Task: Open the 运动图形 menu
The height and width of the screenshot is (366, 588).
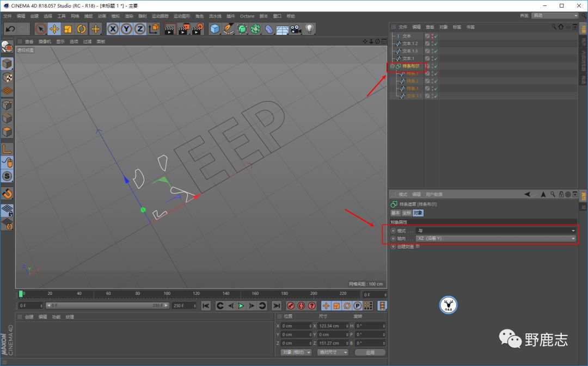Action: [x=181, y=16]
